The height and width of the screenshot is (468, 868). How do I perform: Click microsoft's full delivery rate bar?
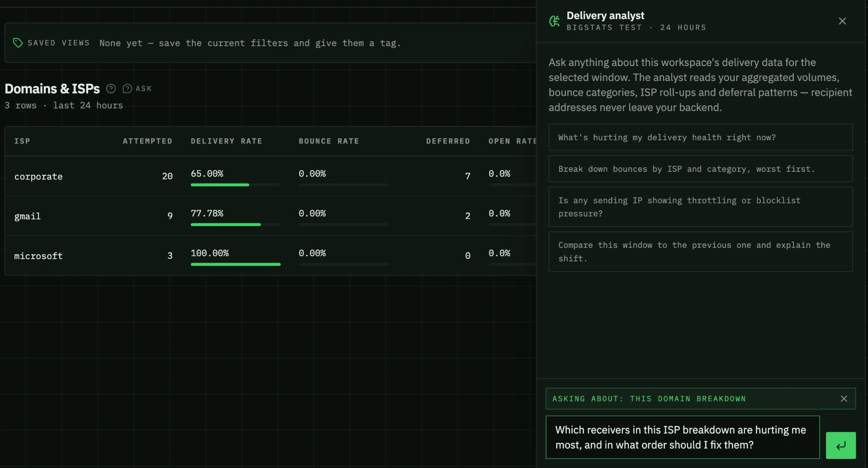236,265
